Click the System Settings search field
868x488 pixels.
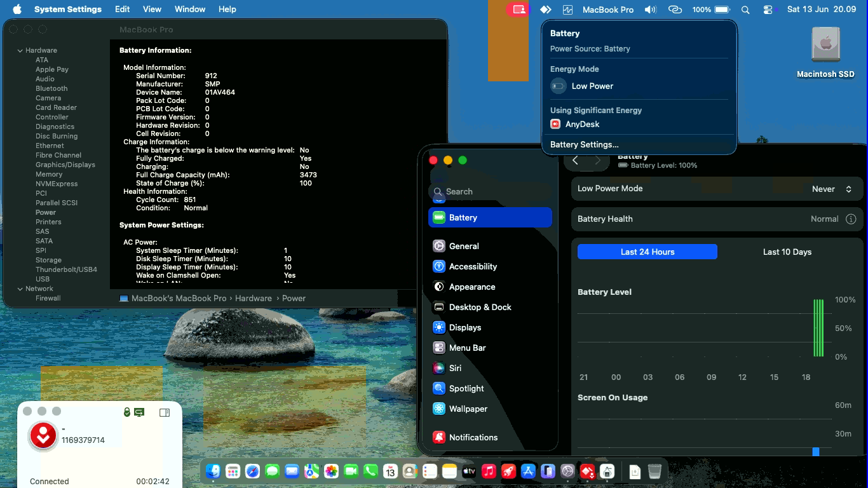[x=490, y=191]
